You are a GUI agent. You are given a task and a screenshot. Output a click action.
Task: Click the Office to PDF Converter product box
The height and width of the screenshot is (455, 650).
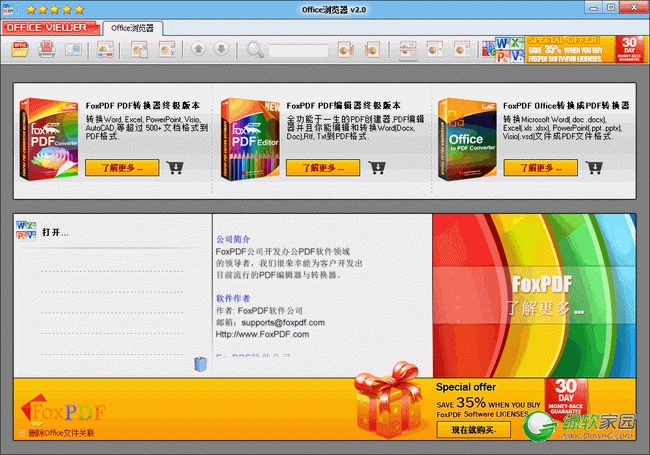tap(467, 139)
